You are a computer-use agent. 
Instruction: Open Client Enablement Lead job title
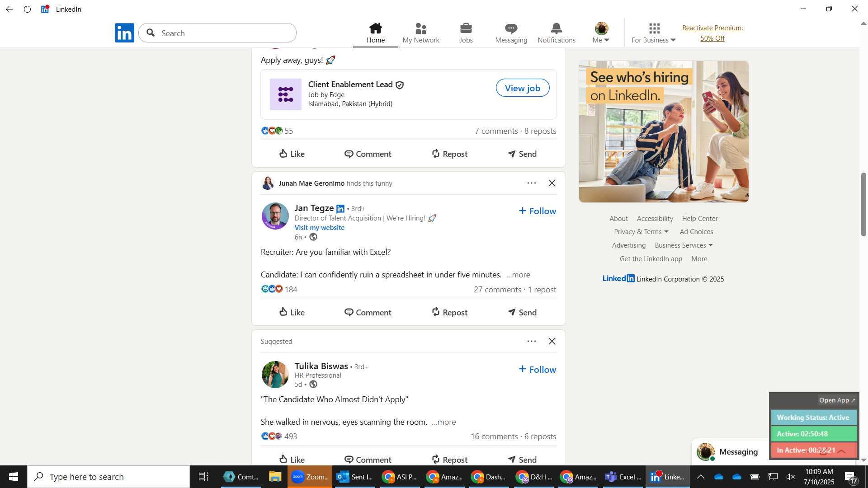point(350,84)
